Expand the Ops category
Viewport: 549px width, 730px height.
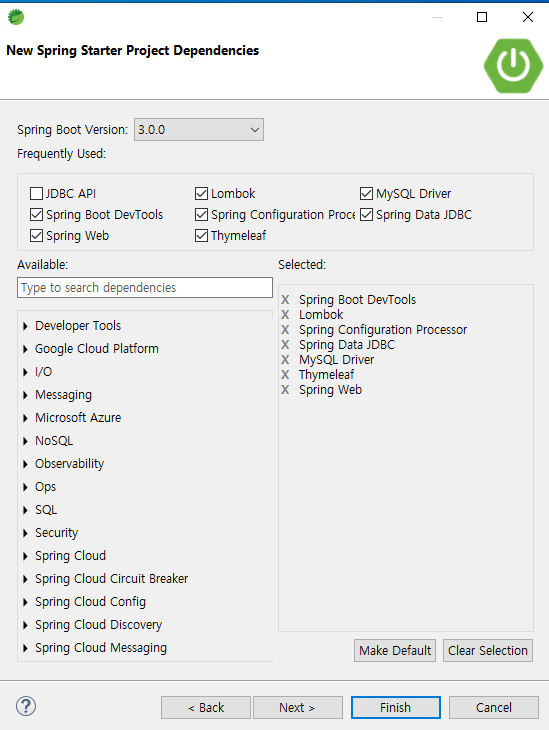coord(25,487)
